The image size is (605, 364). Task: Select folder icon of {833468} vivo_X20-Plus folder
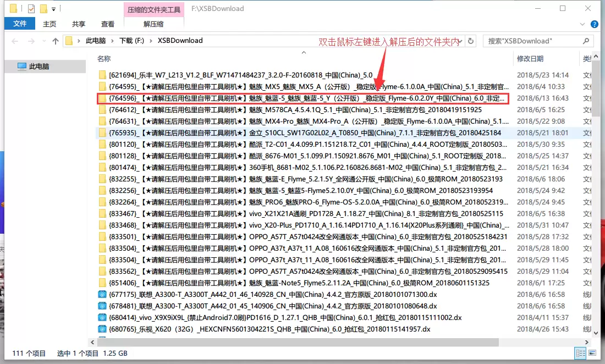[102, 225]
